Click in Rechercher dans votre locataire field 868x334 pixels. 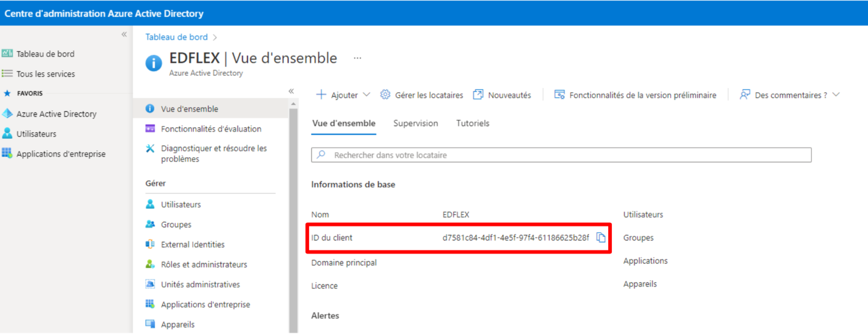[x=561, y=155]
